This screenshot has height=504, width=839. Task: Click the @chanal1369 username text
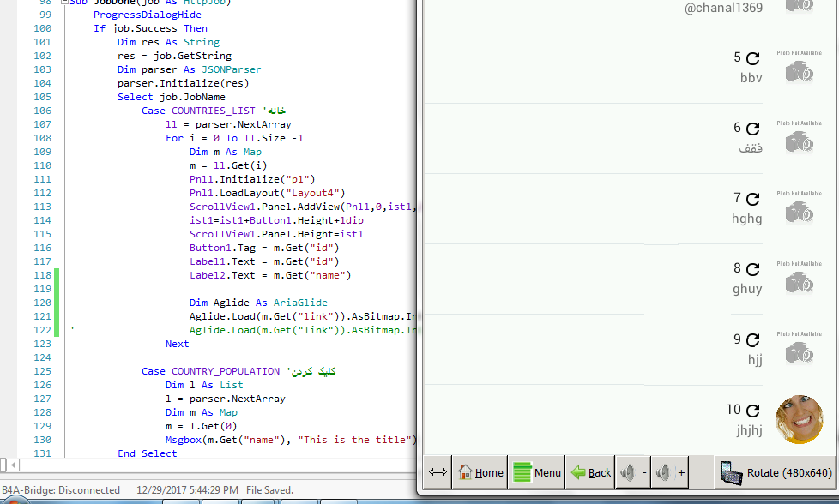point(722,8)
